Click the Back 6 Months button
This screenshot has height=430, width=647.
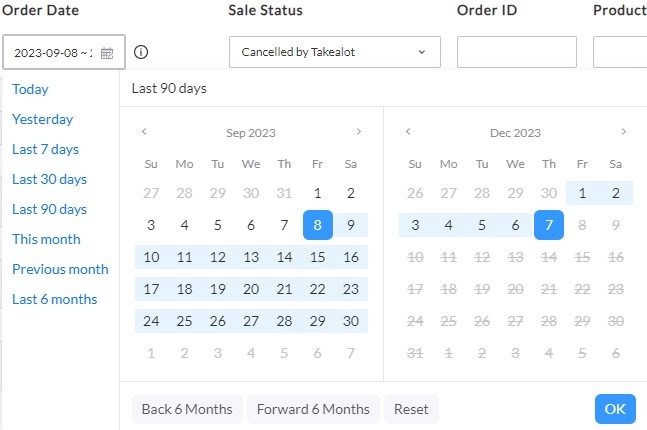point(187,409)
